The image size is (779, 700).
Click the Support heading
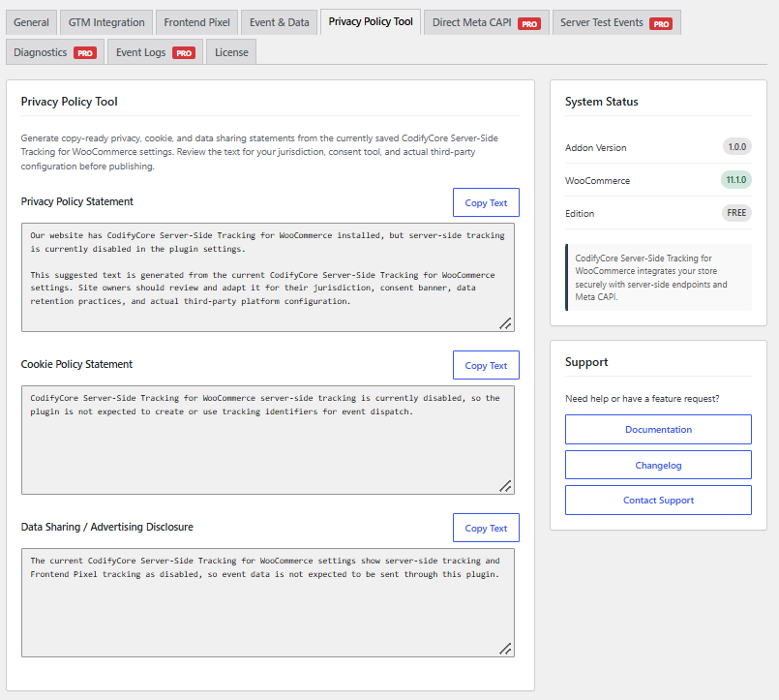(x=586, y=362)
